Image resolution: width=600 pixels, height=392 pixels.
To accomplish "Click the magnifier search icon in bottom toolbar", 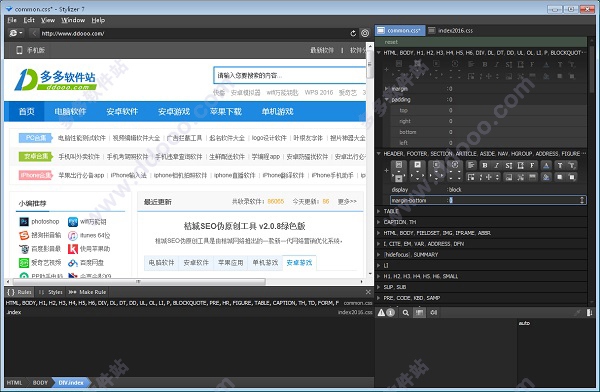I will 406,313.
